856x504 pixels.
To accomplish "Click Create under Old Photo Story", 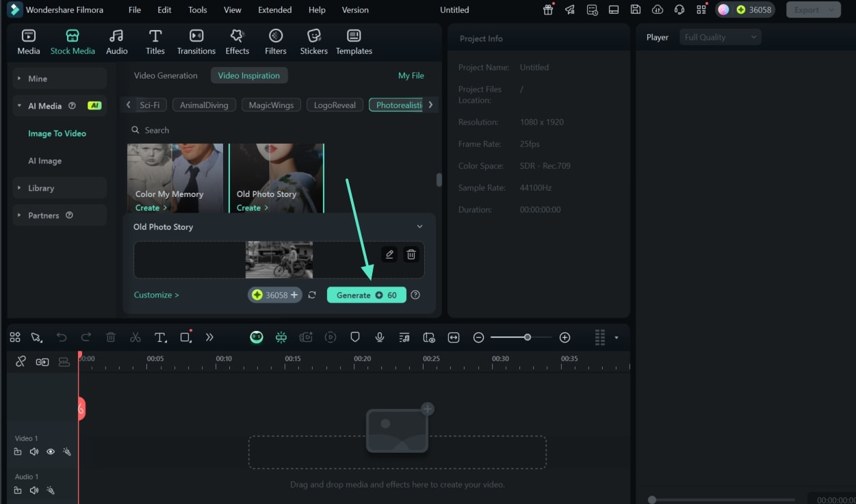I will pos(252,208).
